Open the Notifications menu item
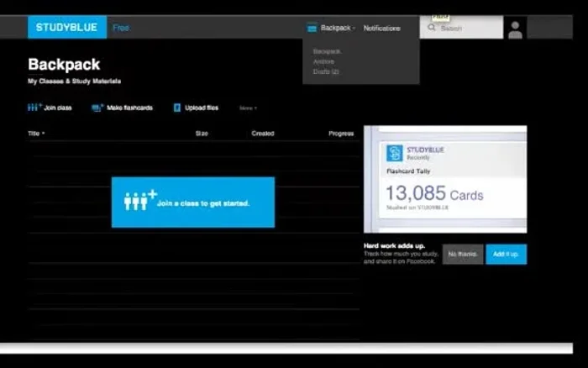Screen dimensions: 588x368 coord(381,28)
